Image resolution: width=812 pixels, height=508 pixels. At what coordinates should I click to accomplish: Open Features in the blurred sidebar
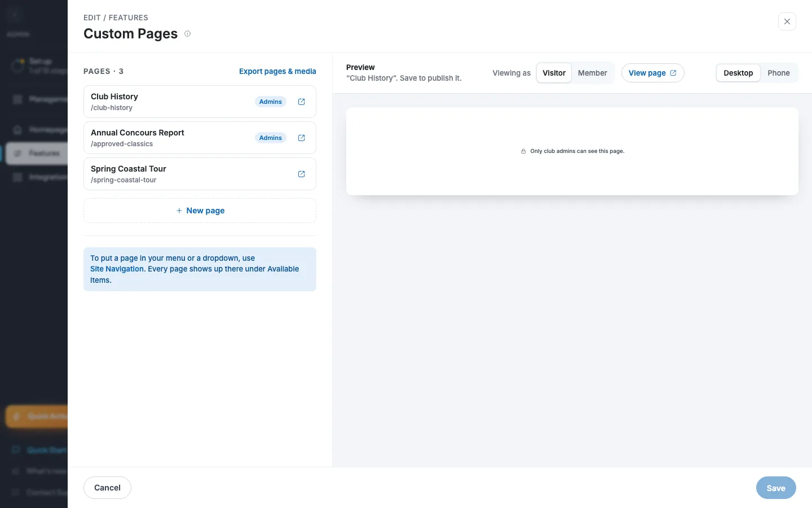[x=37, y=153]
